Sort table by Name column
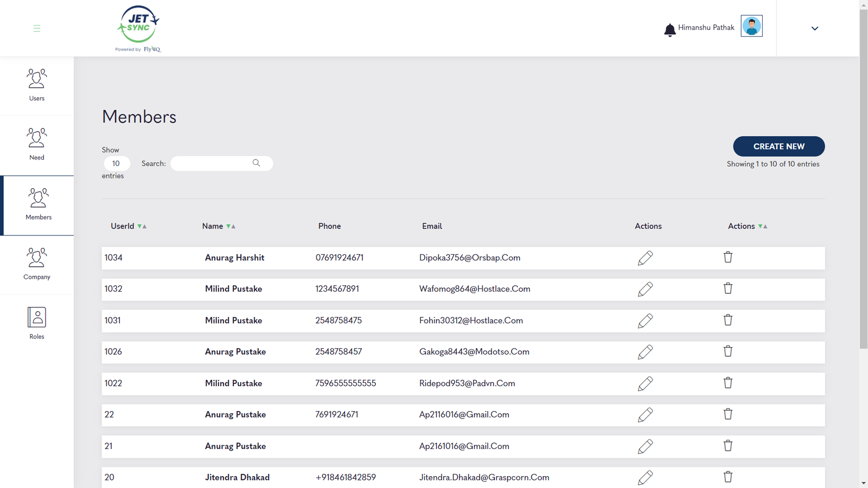The width and height of the screenshot is (868, 488). (x=219, y=226)
